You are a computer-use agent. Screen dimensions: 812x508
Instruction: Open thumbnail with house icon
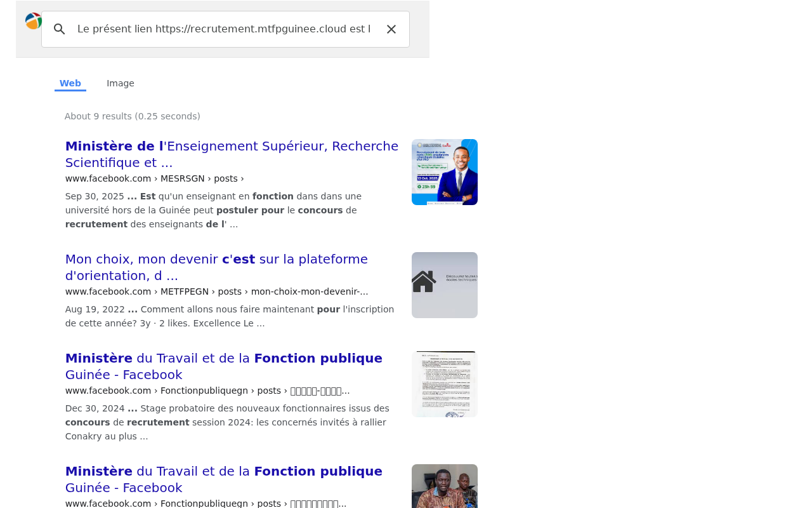pos(445,285)
